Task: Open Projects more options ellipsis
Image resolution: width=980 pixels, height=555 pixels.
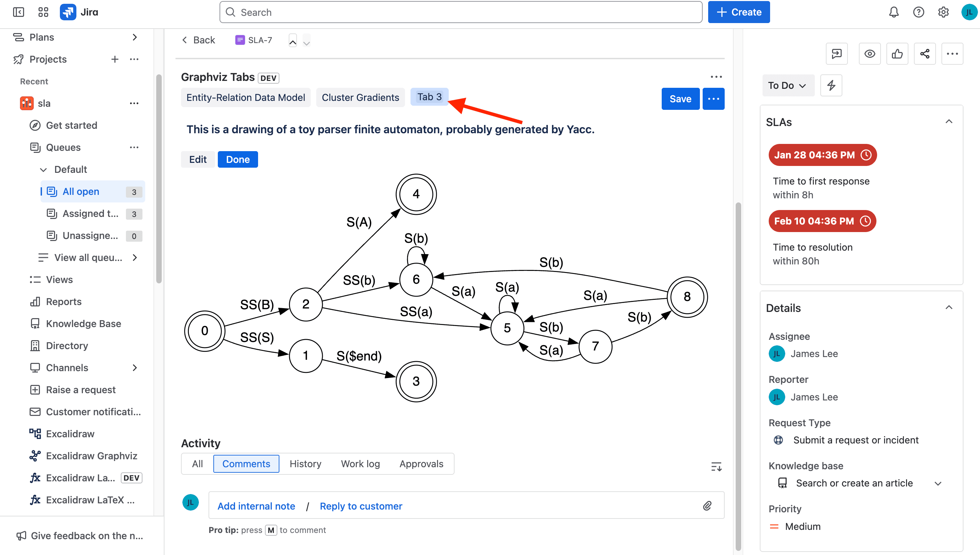Action: point(134,59)
